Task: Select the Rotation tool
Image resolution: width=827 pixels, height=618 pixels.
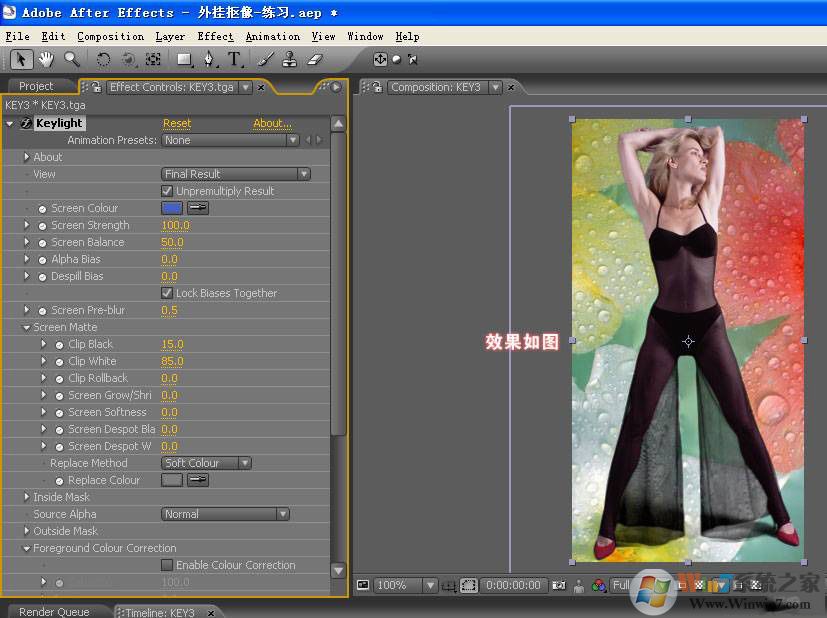Action: pos(103,60)
